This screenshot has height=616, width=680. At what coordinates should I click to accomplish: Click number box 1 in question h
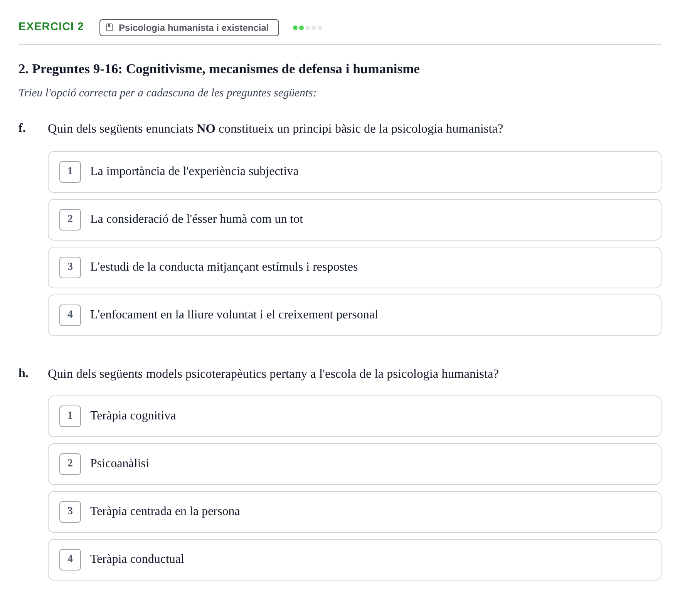click(70, 416)
